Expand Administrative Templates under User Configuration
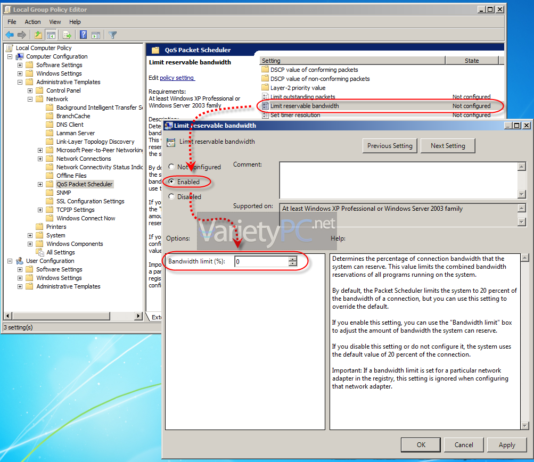This screenshot has height=462, width=534. [20, 286]
